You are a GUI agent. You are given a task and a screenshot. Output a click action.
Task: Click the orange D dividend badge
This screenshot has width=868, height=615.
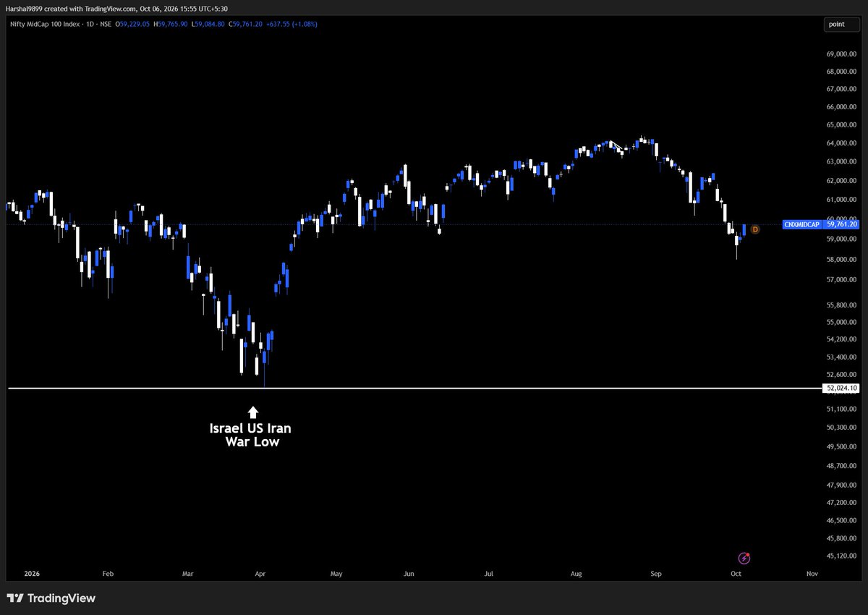[x=755, y=229]
